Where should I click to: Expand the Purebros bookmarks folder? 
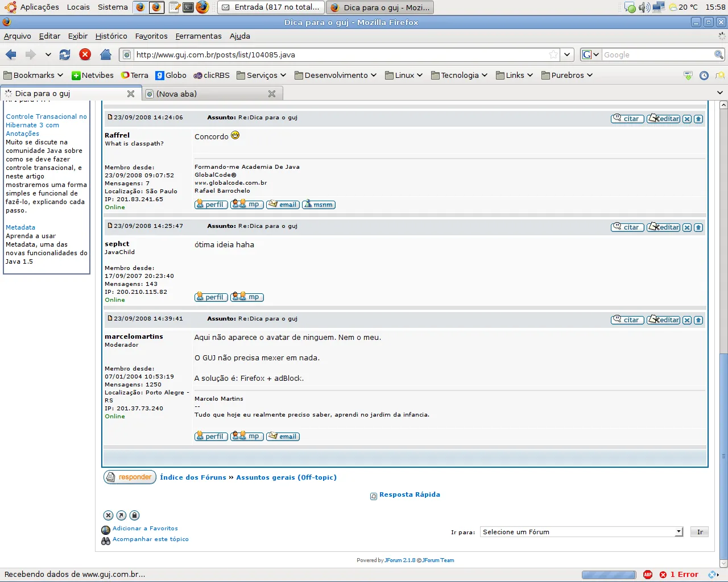(567, 75)
